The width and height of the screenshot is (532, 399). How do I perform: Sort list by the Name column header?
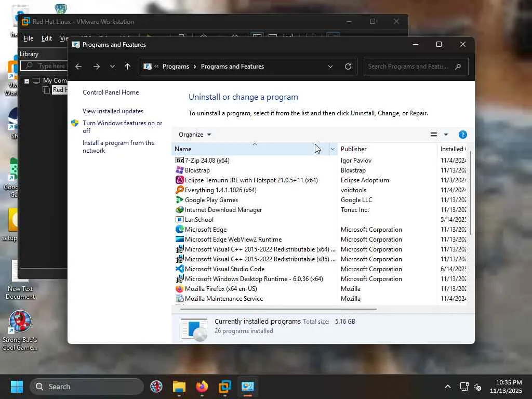click(x=250, y=149)
